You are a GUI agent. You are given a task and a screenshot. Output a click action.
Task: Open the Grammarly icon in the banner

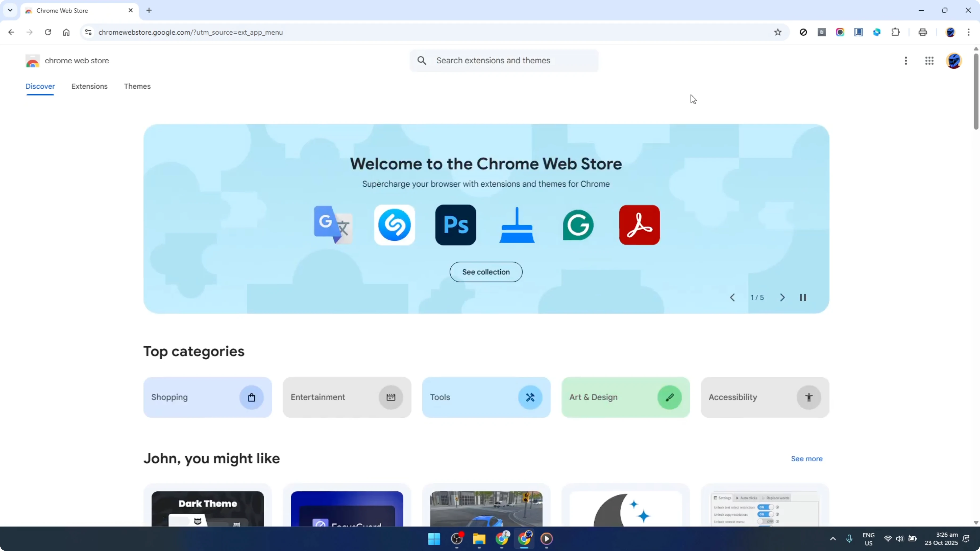point(578,225)
